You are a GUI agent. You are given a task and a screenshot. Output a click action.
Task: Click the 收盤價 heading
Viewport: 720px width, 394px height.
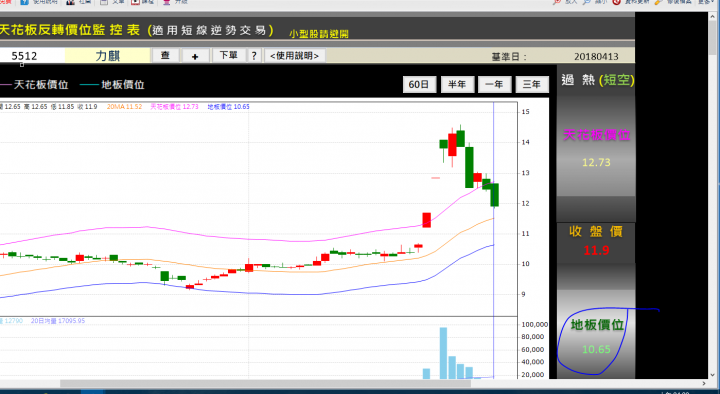pos(596,231)
